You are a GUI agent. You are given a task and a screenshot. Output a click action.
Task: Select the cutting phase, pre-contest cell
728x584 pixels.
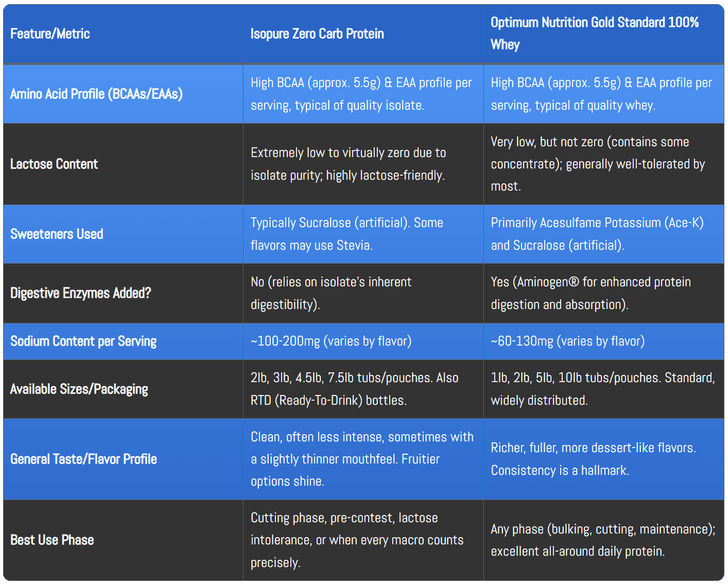357,540
